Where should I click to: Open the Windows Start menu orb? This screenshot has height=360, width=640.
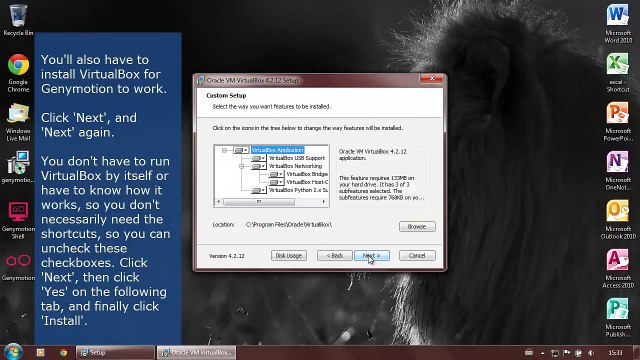[x=13, y=352]
